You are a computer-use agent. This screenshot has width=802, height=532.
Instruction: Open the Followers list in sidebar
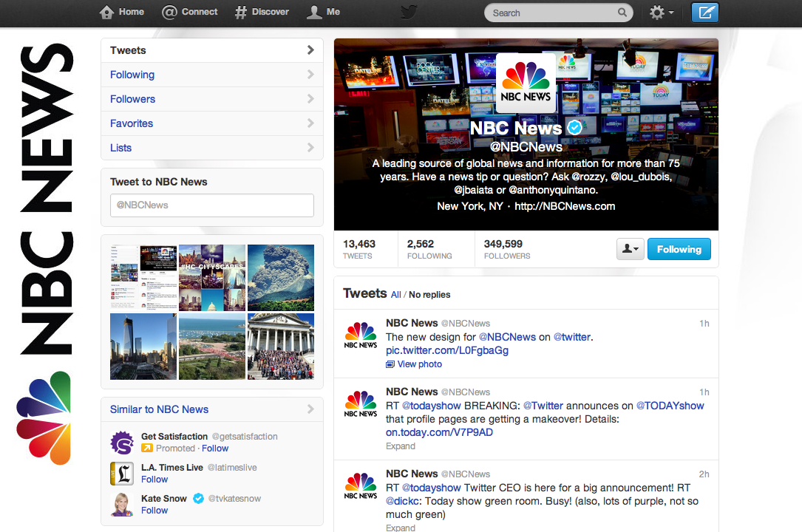212,99
